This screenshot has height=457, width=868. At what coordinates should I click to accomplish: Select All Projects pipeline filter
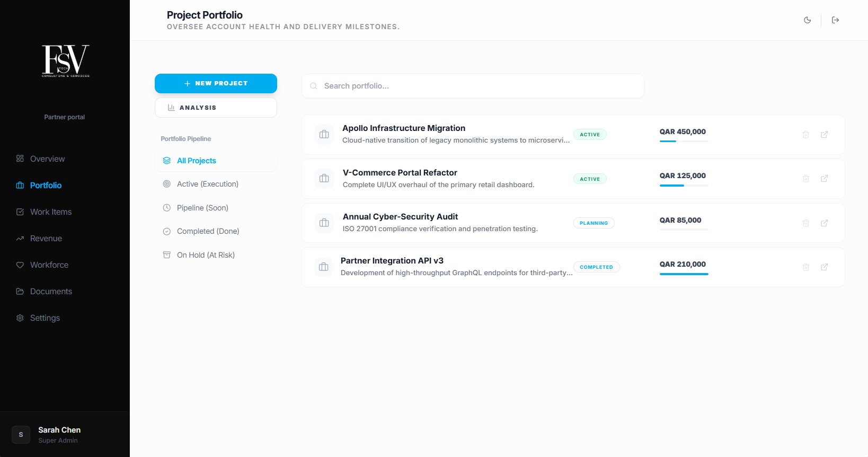[216, 161]
